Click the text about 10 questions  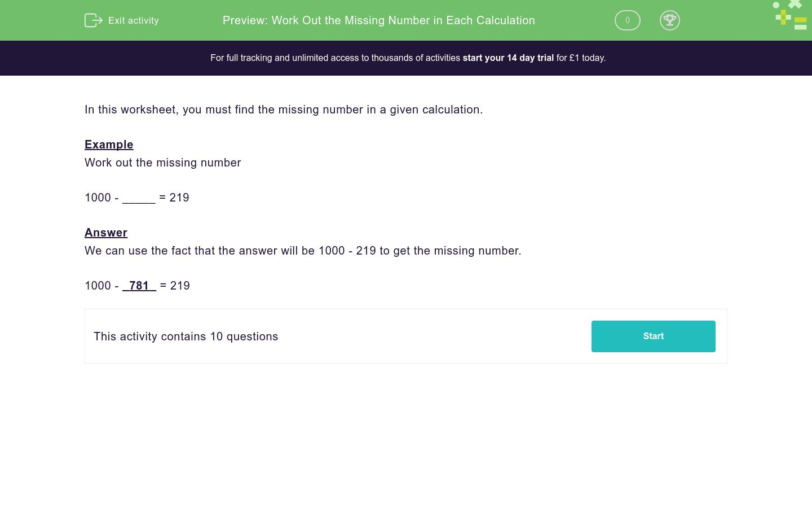(186, 336)
